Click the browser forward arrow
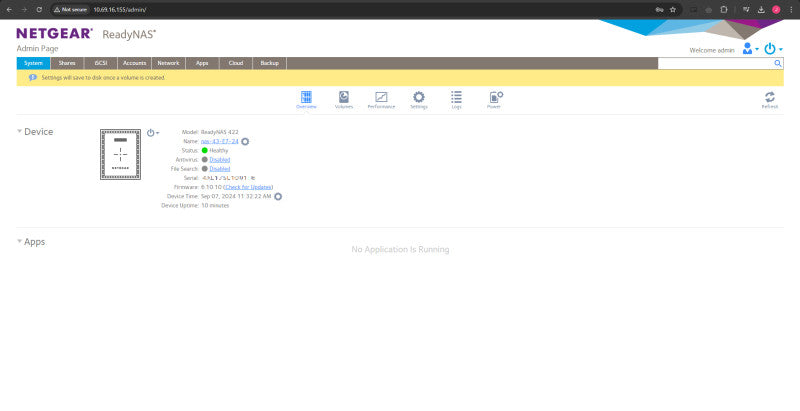Image resolution: width=800 pixels, height=411 pixels. [x=24, y=10]
